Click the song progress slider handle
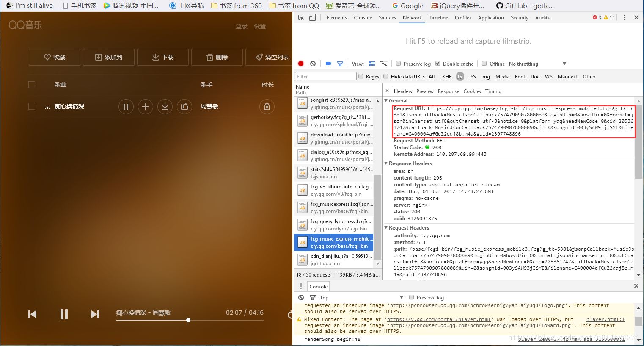The image size is (644, 346). tap(188, 320)
